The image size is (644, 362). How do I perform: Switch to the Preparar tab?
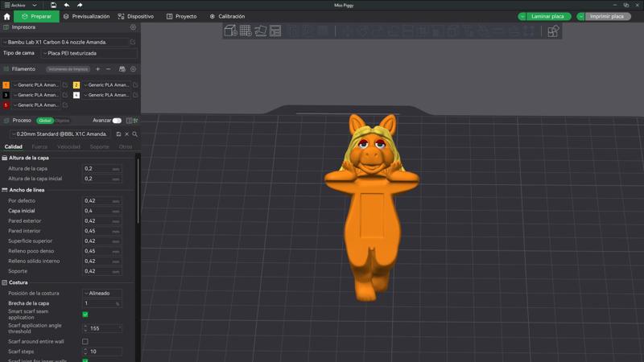(x=36, y=16)
